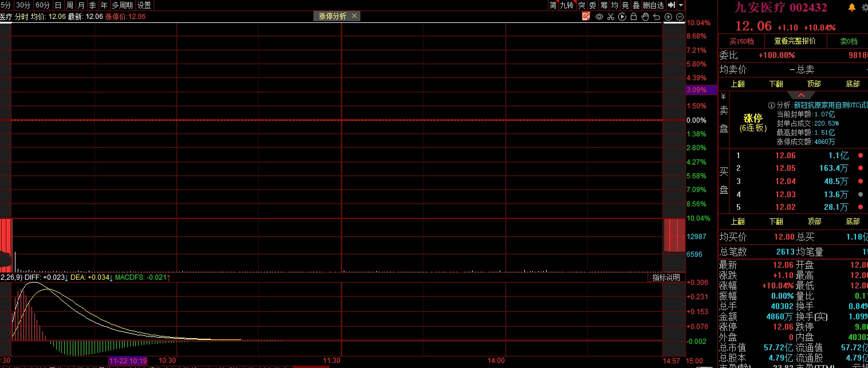Image resolution: width=868 pixels, height=368 pixels.
Task: Click lower 顶部 below buy orders
Action: 814,221
